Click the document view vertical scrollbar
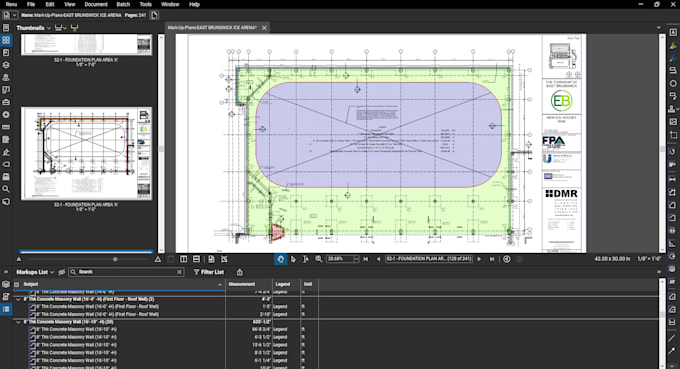Screen dimensions: 680x369 click(x=662, y=143)
